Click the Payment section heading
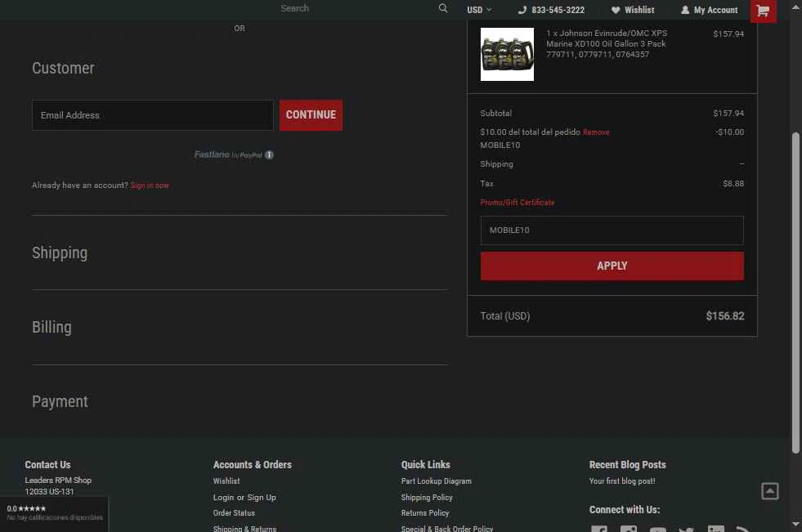 (60, 402)
